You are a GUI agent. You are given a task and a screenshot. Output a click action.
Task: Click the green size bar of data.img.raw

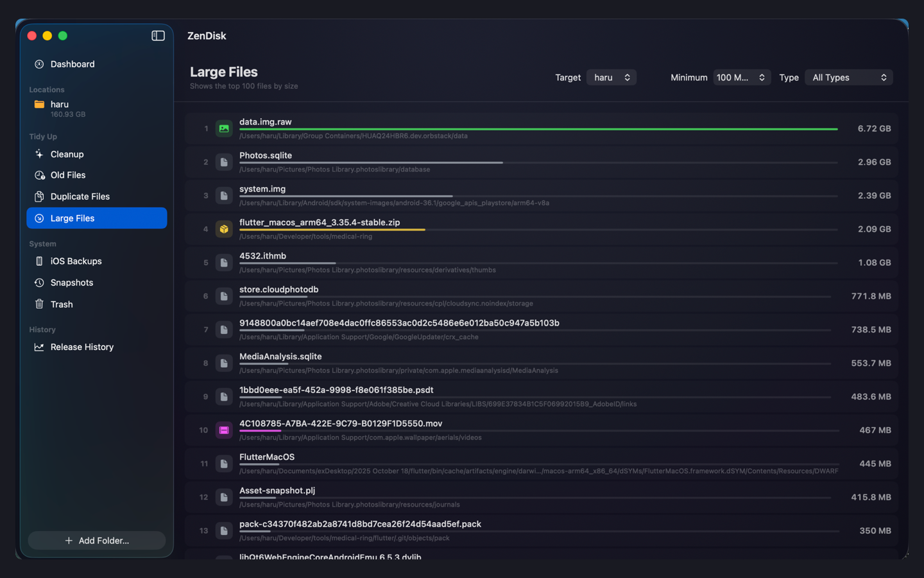(538, 129)
